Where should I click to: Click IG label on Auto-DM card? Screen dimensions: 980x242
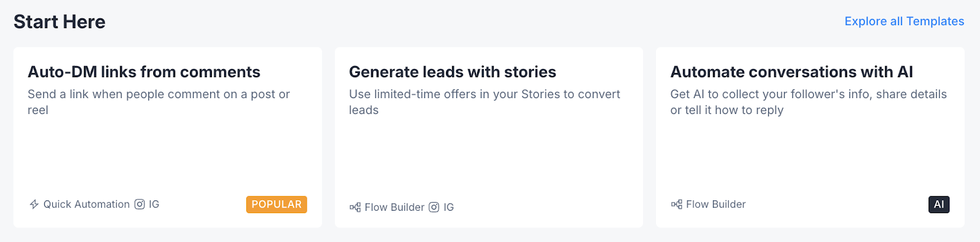154,204
